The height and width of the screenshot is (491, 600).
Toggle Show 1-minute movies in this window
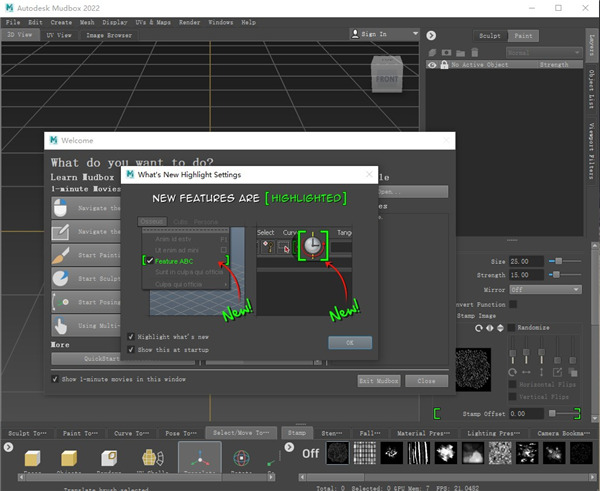[55, 380]
